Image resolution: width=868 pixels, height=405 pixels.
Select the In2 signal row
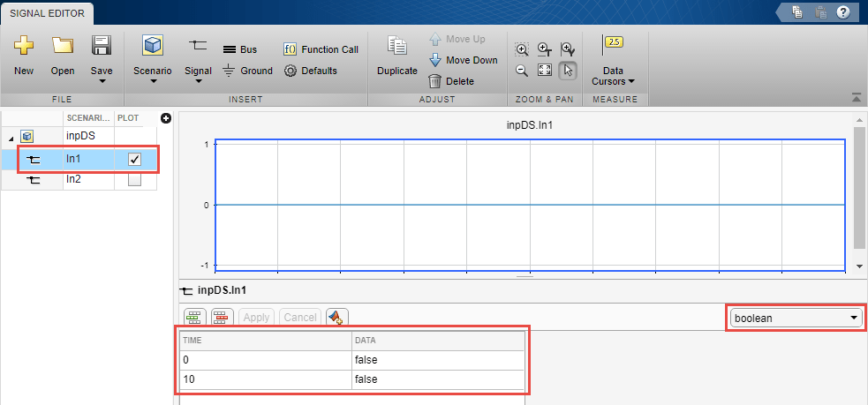pyautogui.click(x=79, y=180)
